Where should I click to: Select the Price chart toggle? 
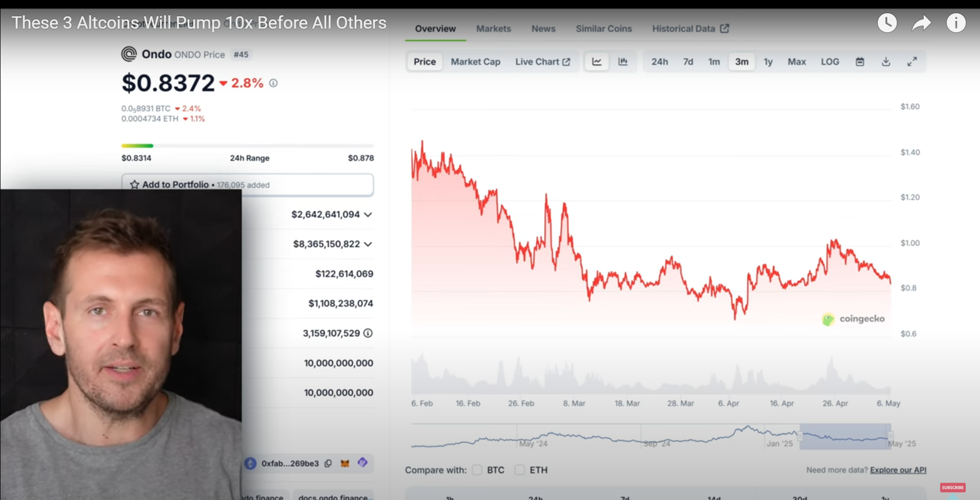click(424, 62)
